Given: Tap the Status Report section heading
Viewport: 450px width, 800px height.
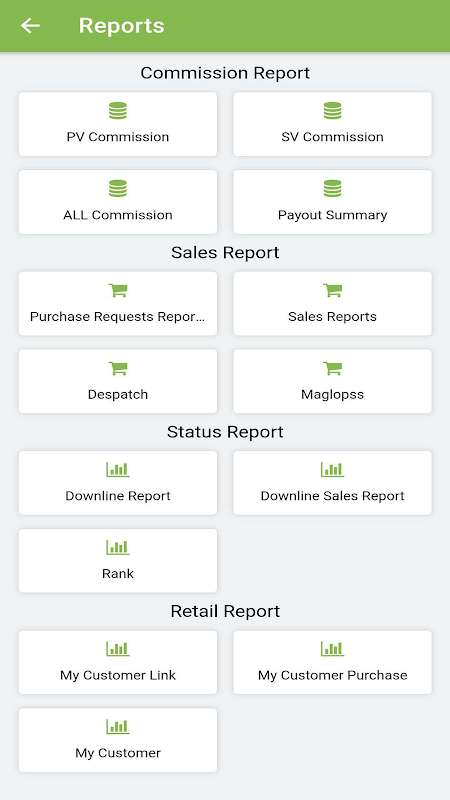Looking at the screenshot, I should coord(225,432).
